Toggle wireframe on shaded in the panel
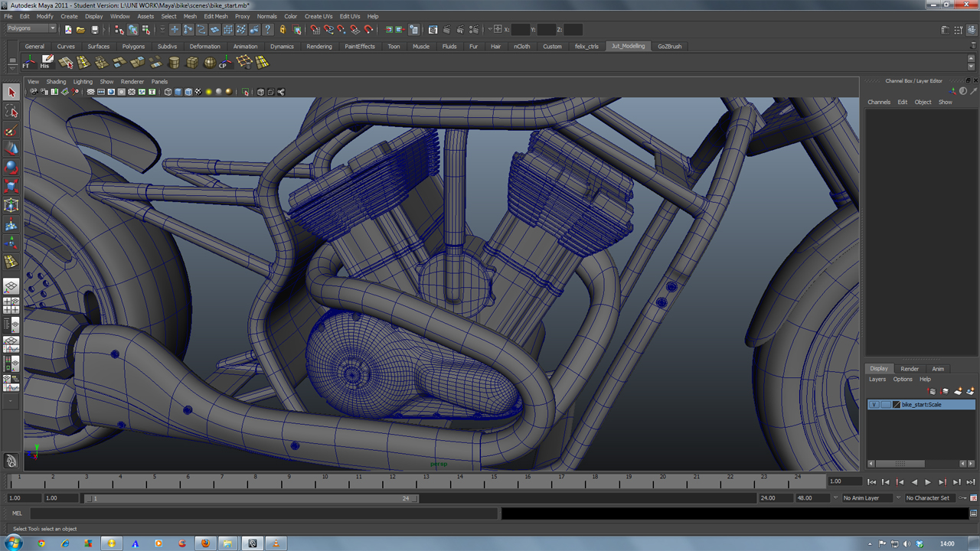980x551 pixels. point(188,92)
